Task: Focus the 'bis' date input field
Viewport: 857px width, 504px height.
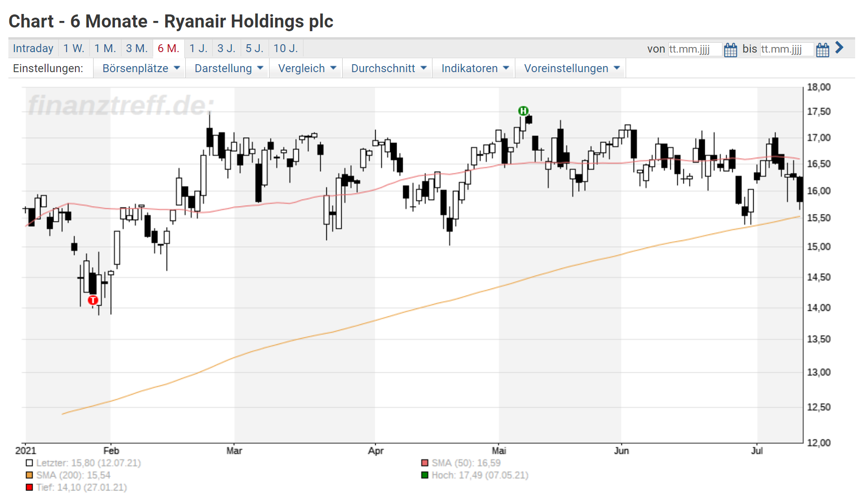Action: (x=787, y=49)
